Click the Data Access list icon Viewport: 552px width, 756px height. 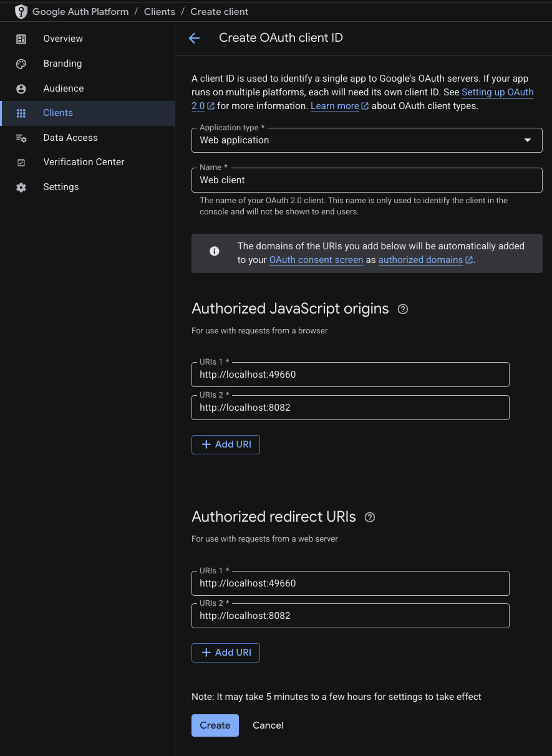[x=21, y=137]
